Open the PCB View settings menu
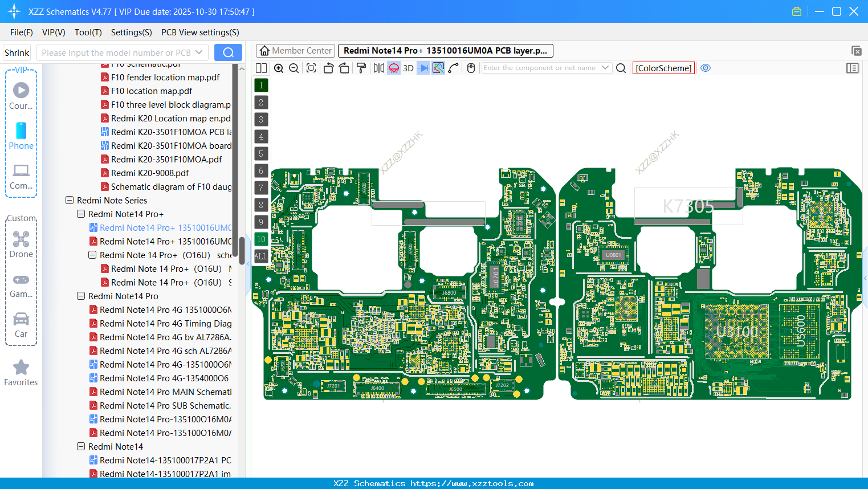 coord(199,32)
